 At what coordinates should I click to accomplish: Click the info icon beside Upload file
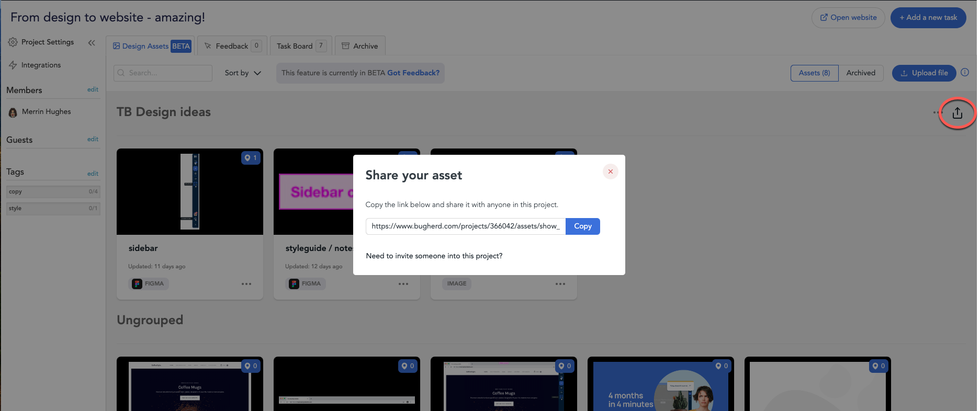click(x=965, y=72)
